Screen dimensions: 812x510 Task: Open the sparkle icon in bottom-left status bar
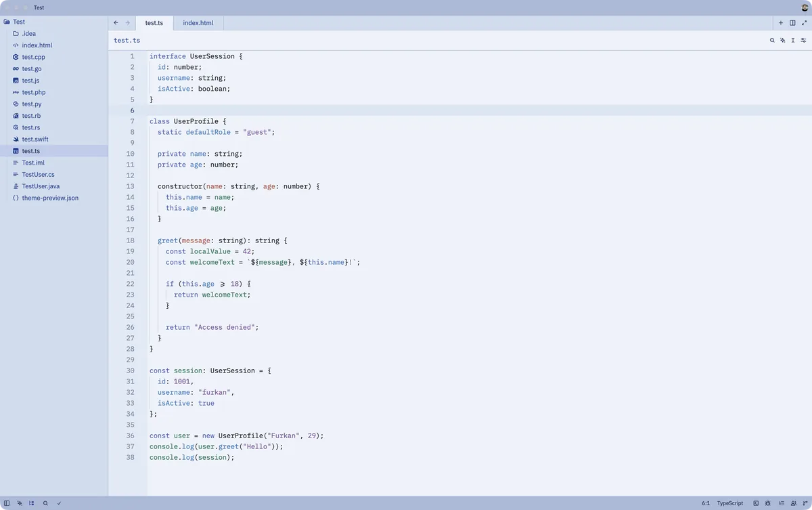[20, 503]
